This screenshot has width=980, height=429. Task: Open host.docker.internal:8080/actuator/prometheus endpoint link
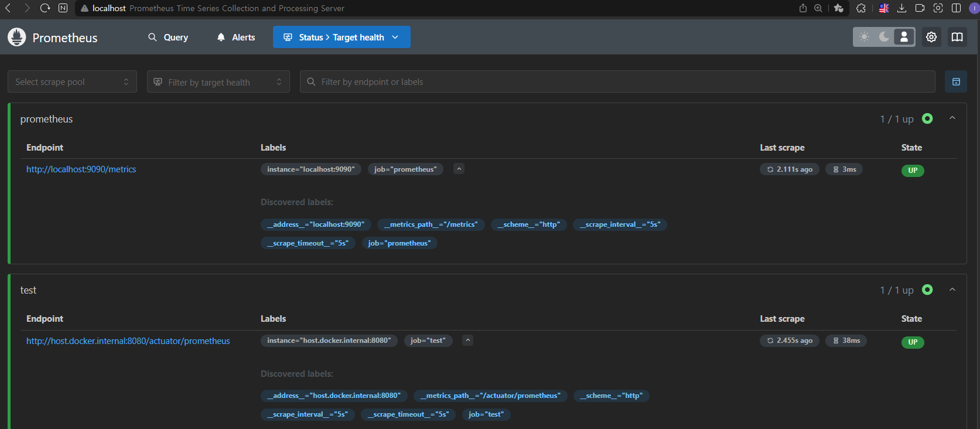coord(128,341)
